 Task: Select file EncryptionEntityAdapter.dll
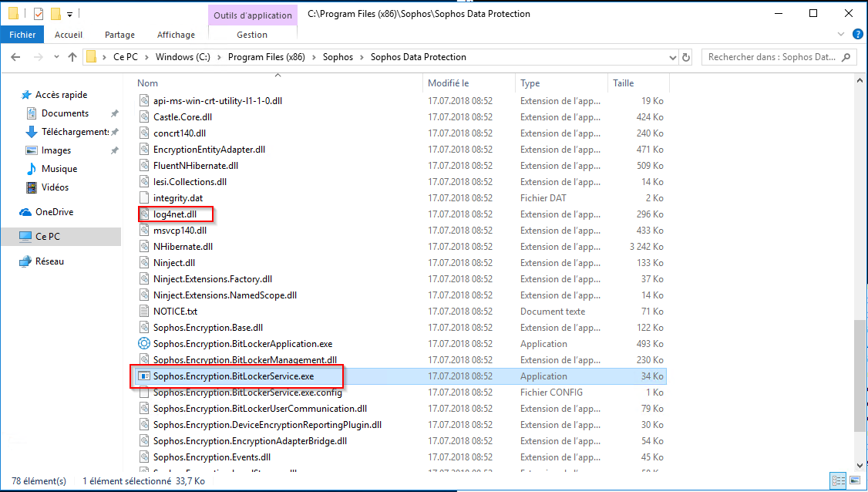pyautogui.click(x=209, y=150)
